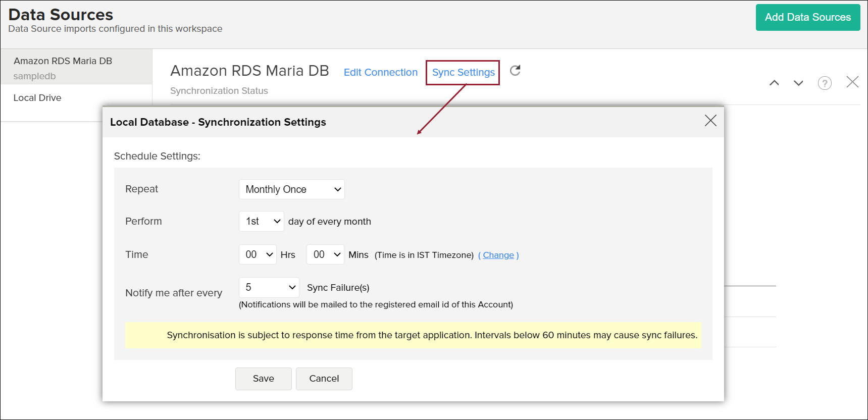Close the Synchronization Settings dialog
This screenshot has height=420, width=868.
(x=710, y=121)
